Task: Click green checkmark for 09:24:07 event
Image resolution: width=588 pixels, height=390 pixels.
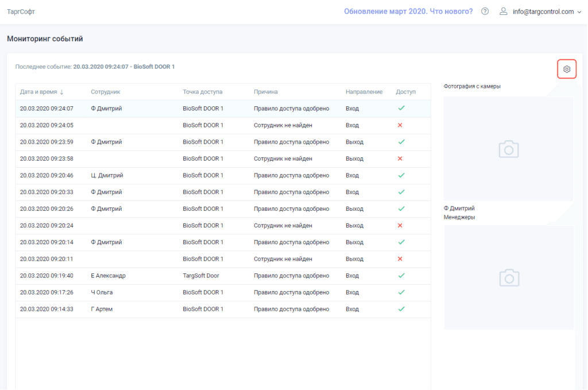Action: coord(401,108)
